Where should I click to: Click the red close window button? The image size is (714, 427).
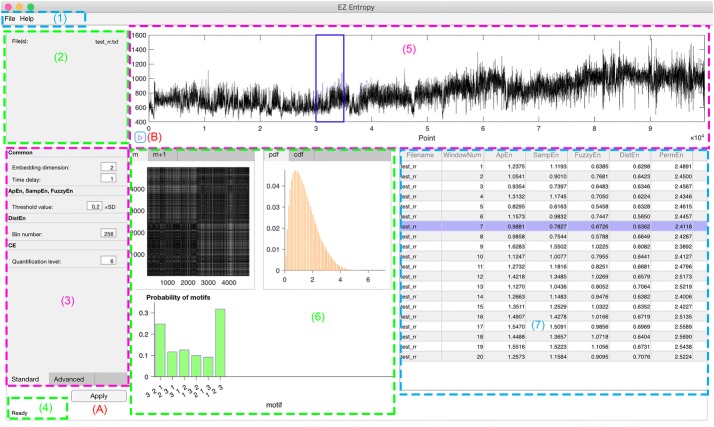pyautogui.click(x=8, y=7)
